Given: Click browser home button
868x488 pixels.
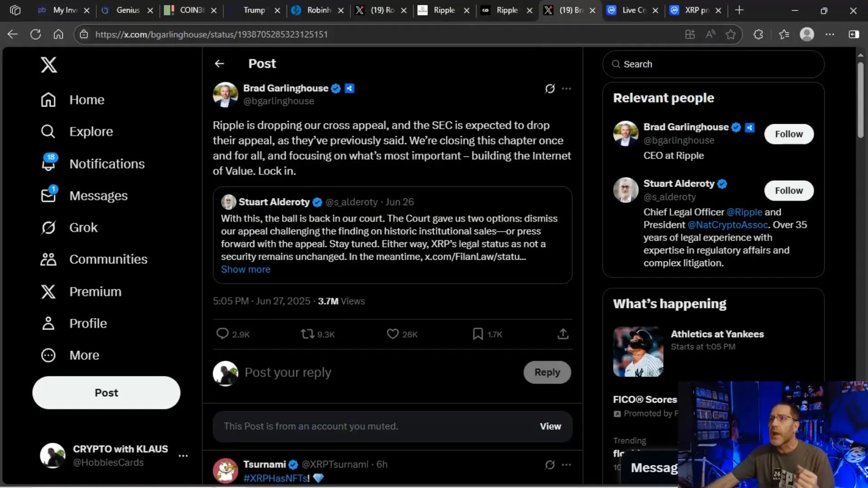Looking at the screenshot, I should [58, 34].
